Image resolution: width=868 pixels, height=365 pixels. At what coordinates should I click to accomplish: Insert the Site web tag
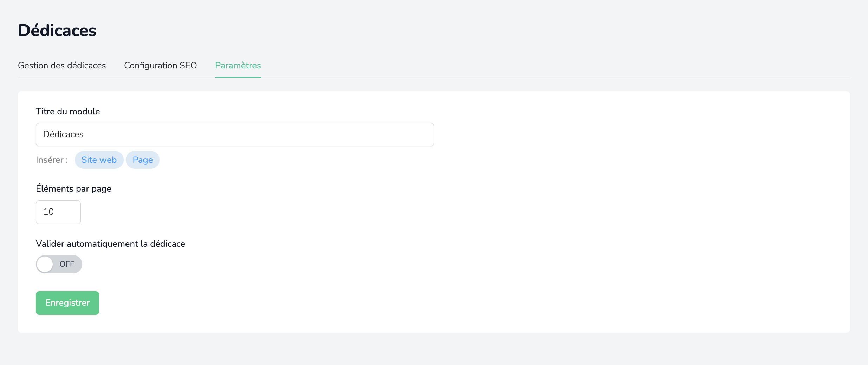[99, 160]
